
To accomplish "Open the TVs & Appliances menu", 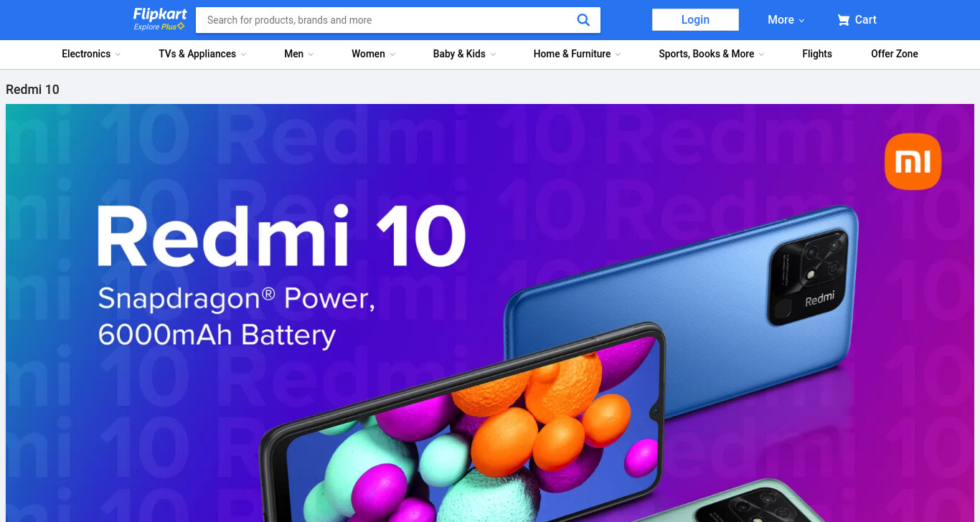I will pyautogui.click(x=202, y=54).
